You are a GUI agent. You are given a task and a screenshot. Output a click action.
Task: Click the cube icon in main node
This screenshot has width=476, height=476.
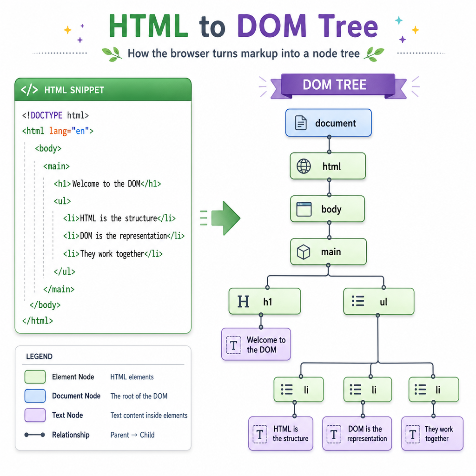[x=303, y=252]
